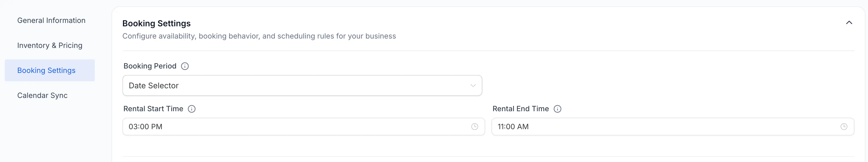Click the Rental End Time info icon
Screen dimensions: 868x162
(x=557, y=109)
